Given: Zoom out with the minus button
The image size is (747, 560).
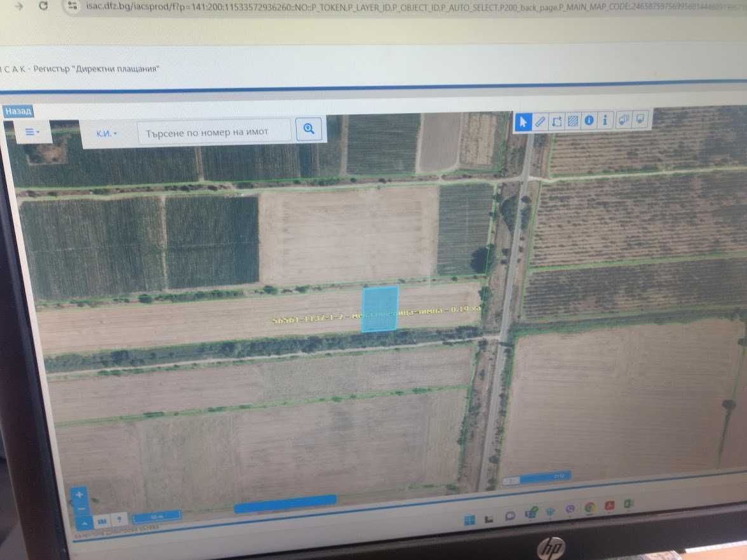Looking at the screenshot, I should [x=80, y=509].
